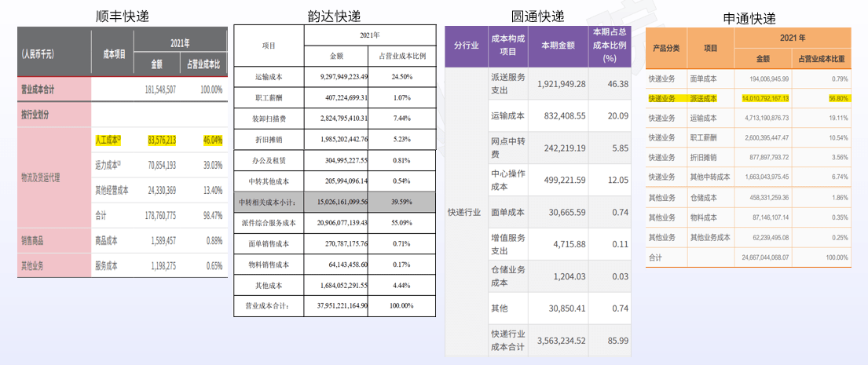Click the 顺丰快递 table title

(122, 16)
